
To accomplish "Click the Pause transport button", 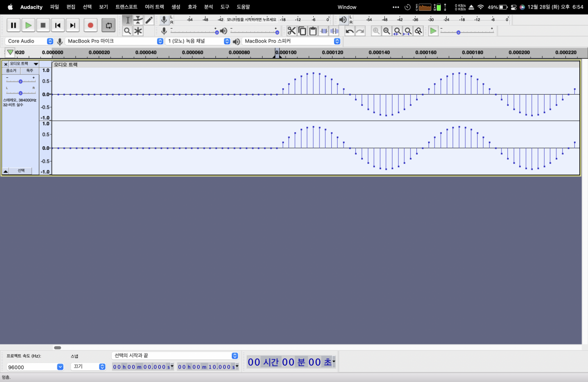I will 14,25.
